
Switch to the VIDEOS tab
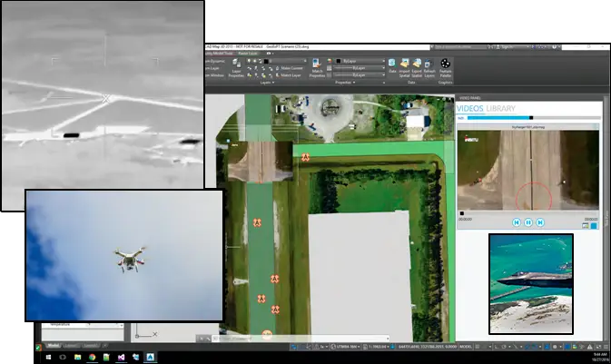click(x=470, y=108)
